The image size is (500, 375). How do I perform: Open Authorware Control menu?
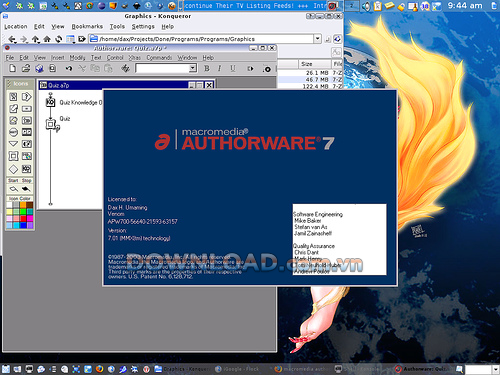click(x=115, y=58)
